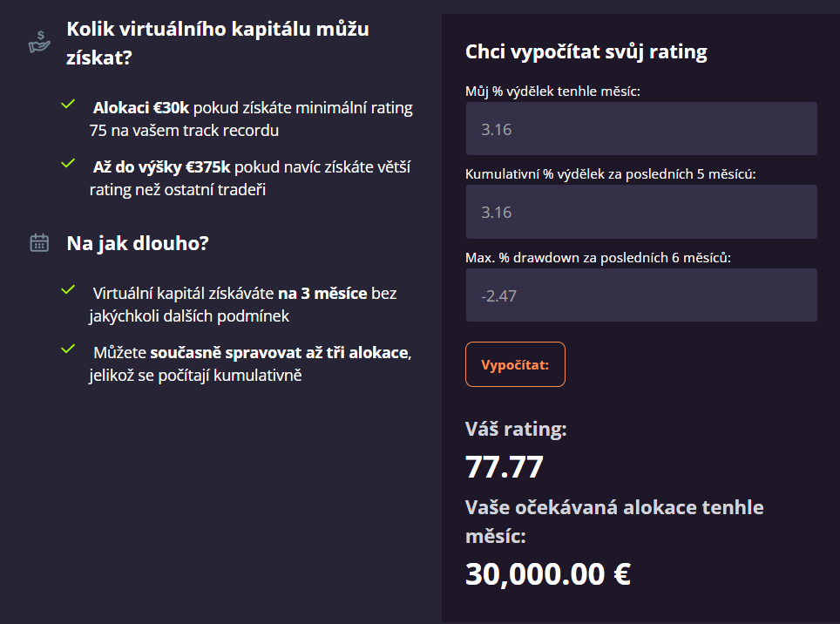Click the cumulative 5-month earnings input field
840x624 pixels.
point(641,212)
